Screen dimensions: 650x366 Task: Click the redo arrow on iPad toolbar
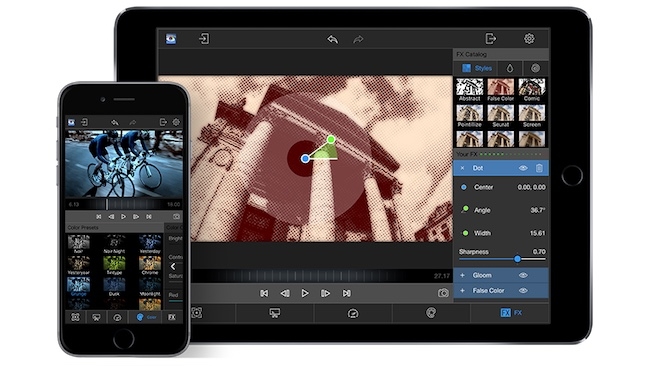(x=358, y=39)
